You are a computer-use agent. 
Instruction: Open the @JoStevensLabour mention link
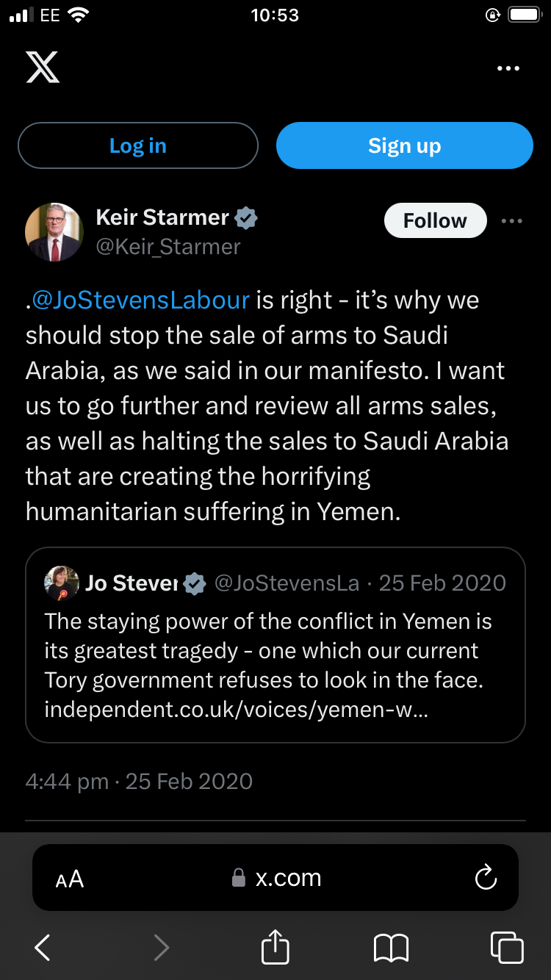click(141, 300)
